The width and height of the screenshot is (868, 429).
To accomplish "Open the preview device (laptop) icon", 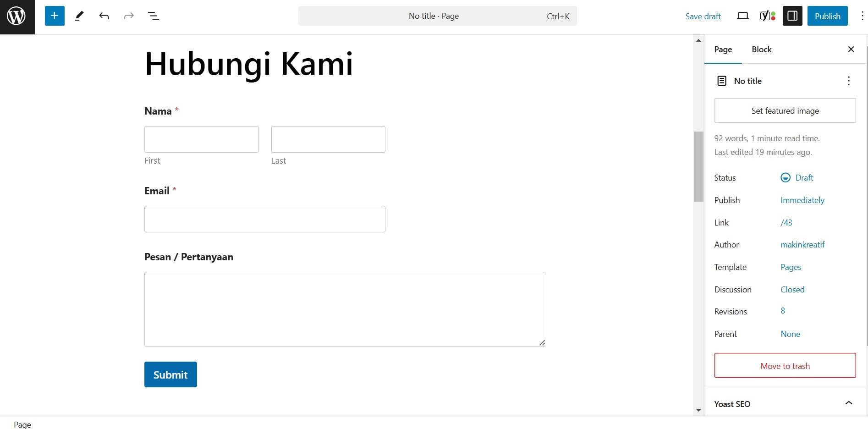I will point(743,16).
